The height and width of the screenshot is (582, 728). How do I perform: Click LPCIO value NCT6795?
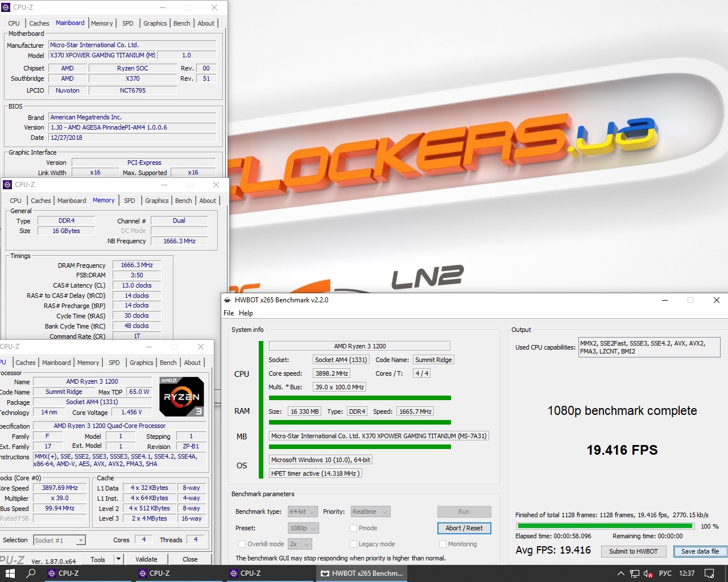(133, 90)
